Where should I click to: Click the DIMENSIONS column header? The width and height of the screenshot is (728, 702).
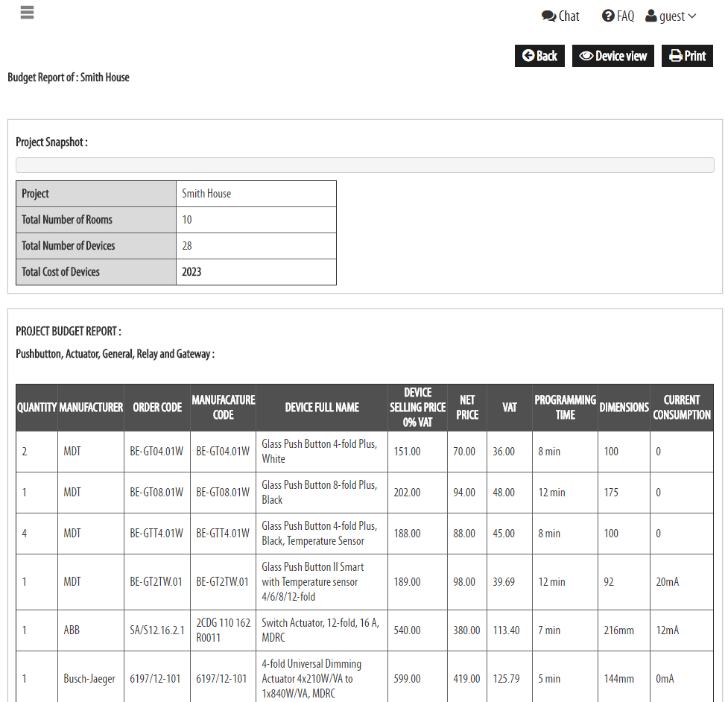coord(624,408)
